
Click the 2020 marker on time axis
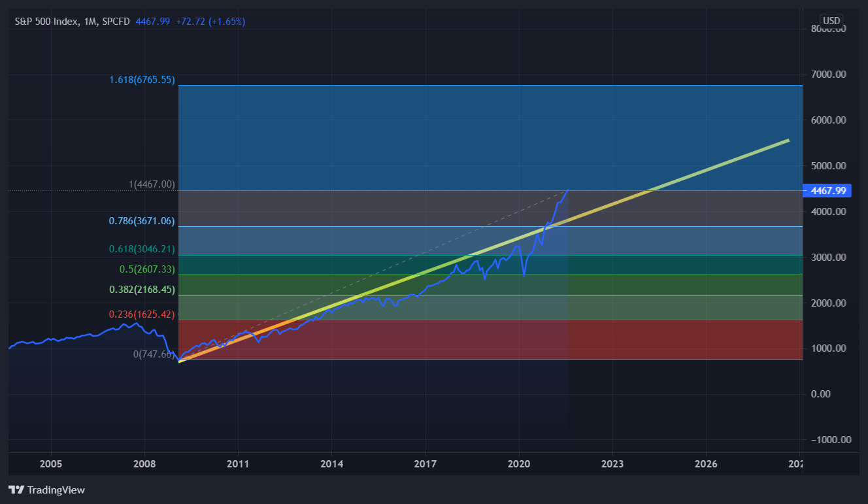(519, 464)
